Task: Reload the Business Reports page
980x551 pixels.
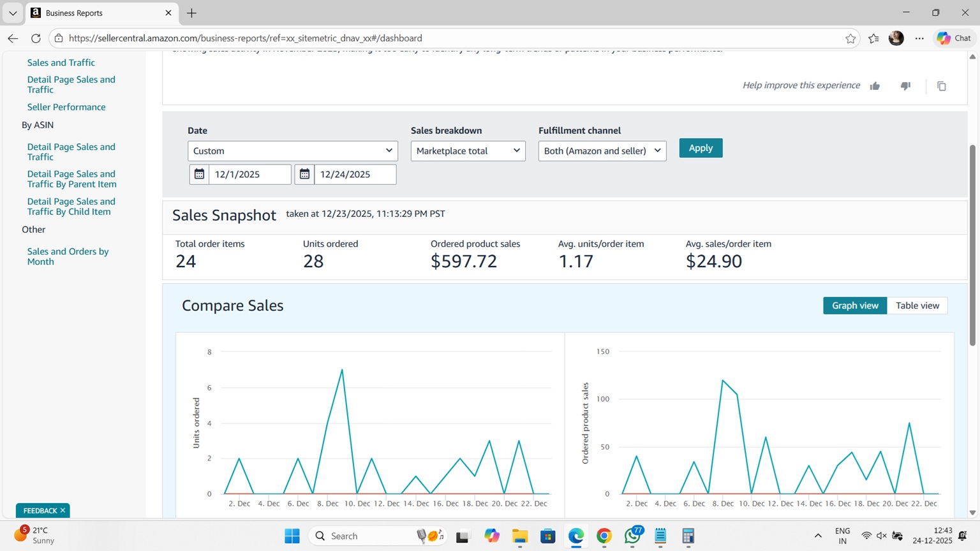Action: pyautogui.click(x=36, y=38)
